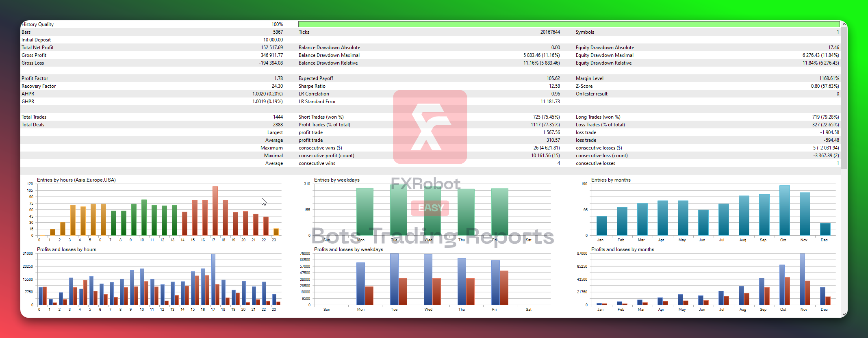The height and width of the screenshot is (338, 868).
Task: Click the OnTester result label
Action: [x=592, y=94]
